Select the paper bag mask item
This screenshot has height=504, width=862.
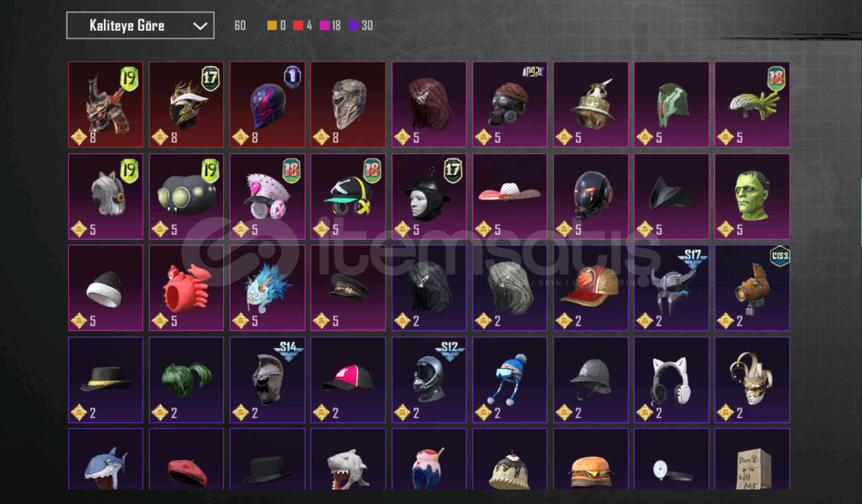click(752, 459)
